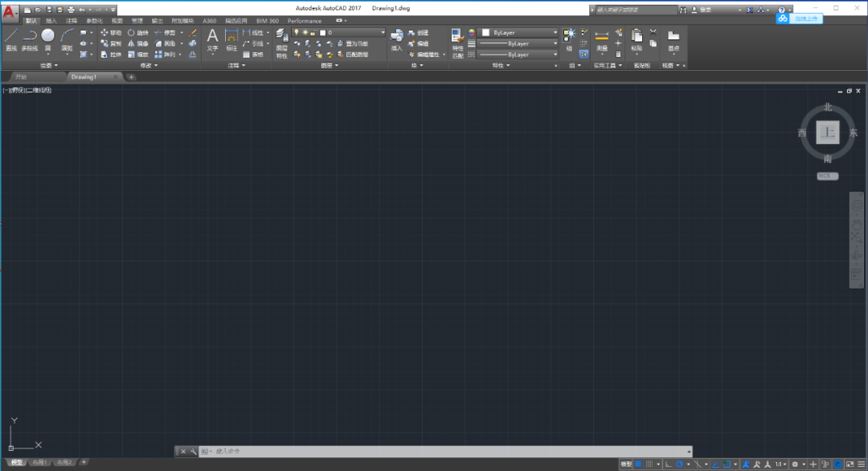
Task: Activate the Fillet (圆角) command
Action: (x=165, y=43)
